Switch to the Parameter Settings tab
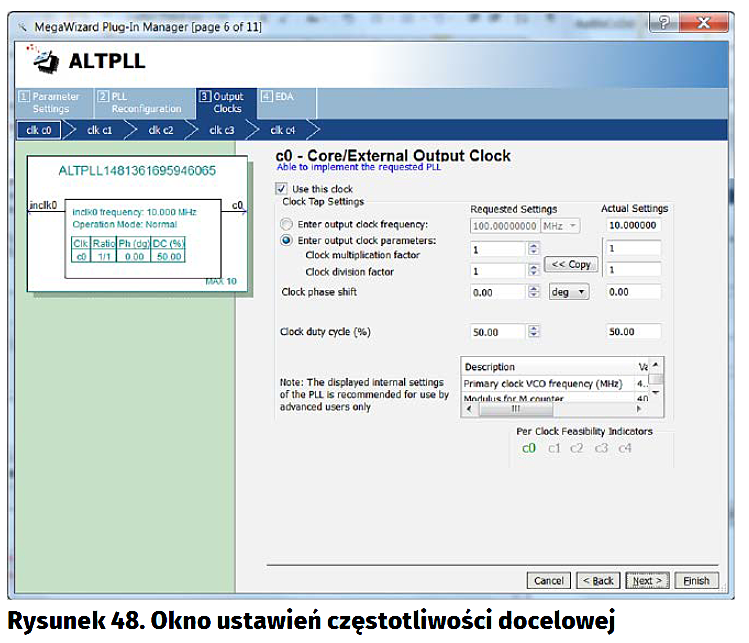The width and height of the screenshot is (749, 643). [x=50, y=102]
